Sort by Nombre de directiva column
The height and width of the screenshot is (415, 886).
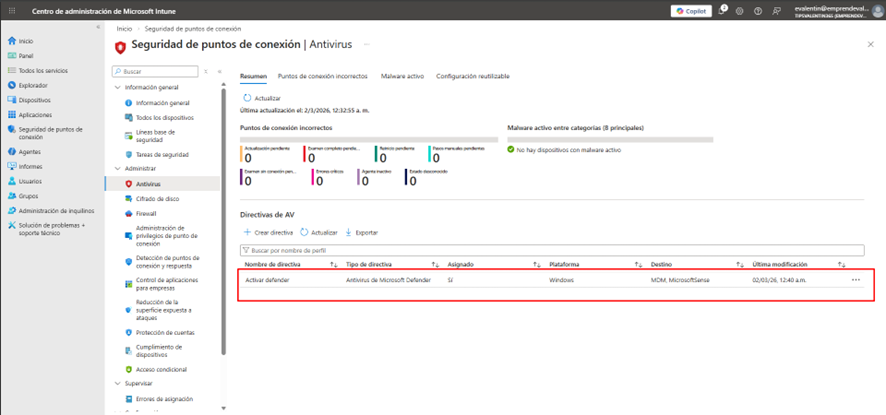pos(333,264)
